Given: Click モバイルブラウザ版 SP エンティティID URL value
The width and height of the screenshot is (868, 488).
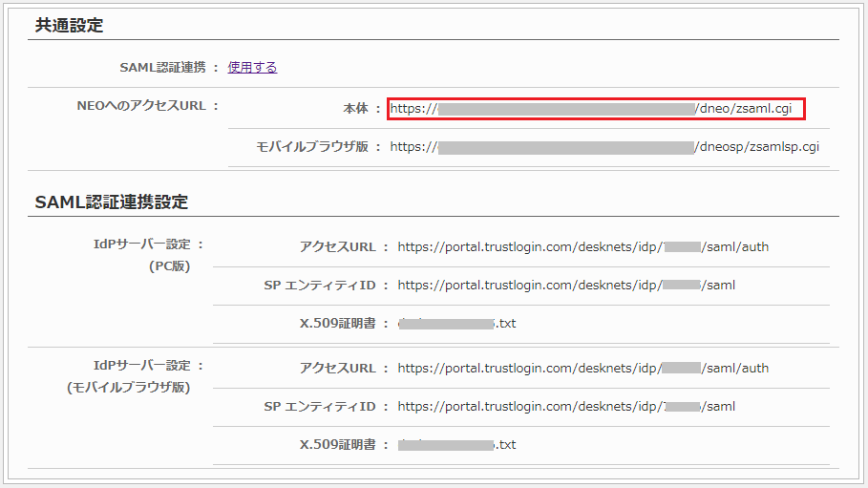Looking at the screenshot, I should click(566, 407).
